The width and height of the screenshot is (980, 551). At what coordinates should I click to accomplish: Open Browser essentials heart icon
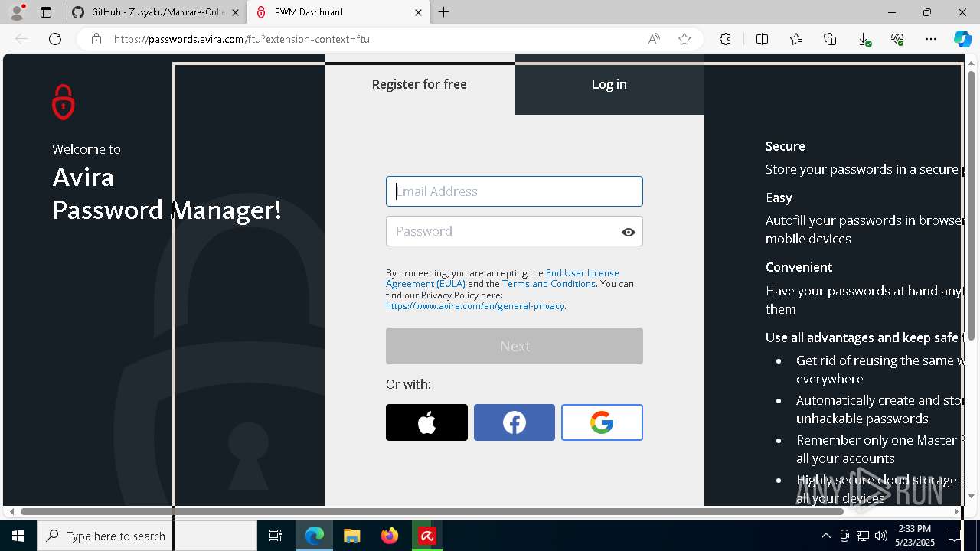[x=897, y=39]
